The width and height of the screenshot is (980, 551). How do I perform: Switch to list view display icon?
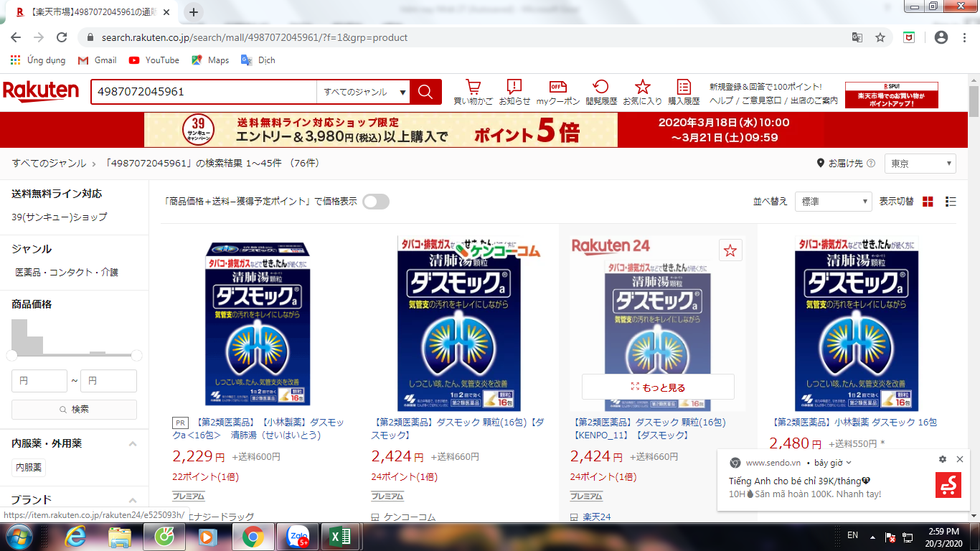pos(951,202)
